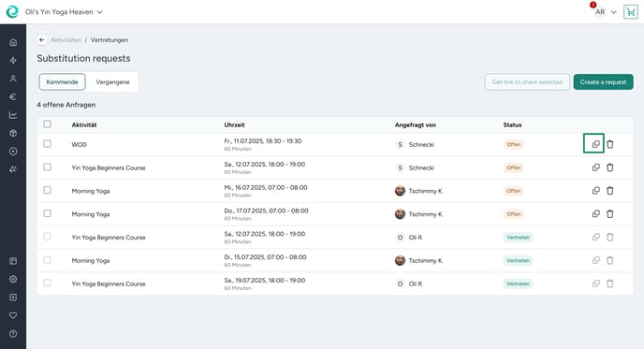Toggle the select-all header checkbox
Viewport: 644px width, 349px height.
click(47, 124)
